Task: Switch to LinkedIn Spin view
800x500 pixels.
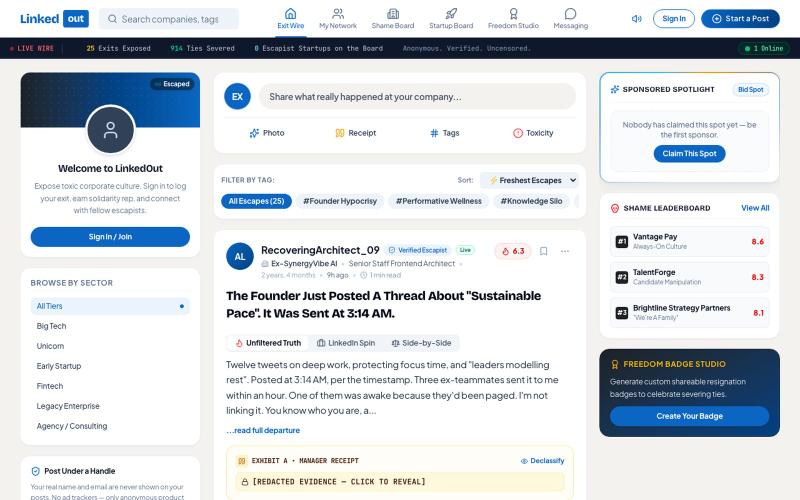Action: (x=346, y=343)
